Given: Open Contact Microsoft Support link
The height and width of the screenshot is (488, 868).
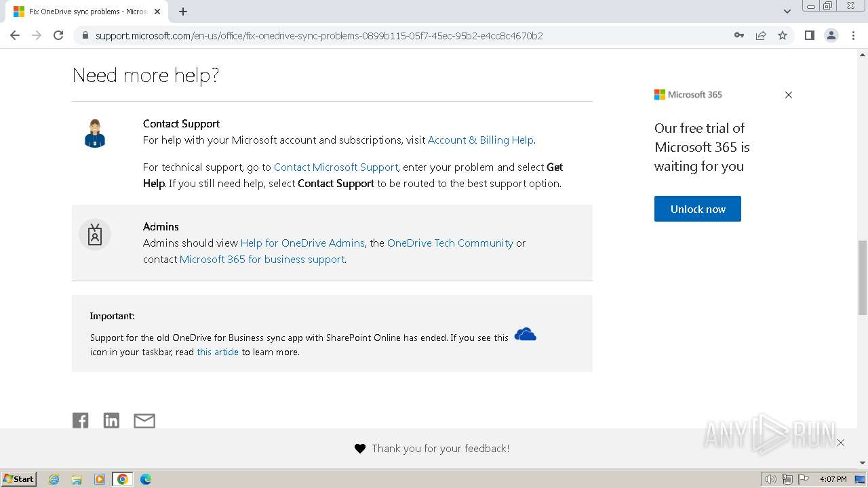Looking at the screenshot, I should click(x=336, y=167).
